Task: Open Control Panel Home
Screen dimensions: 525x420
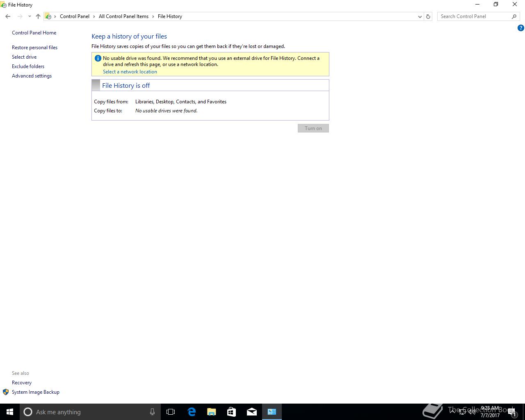Action: 34,33
